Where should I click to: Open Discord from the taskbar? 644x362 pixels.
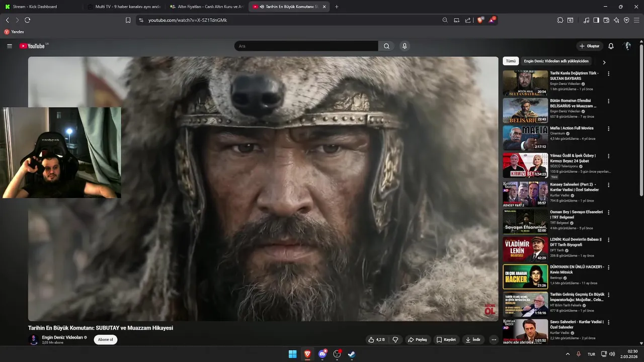pyautogui.click(x=323, y=354)
